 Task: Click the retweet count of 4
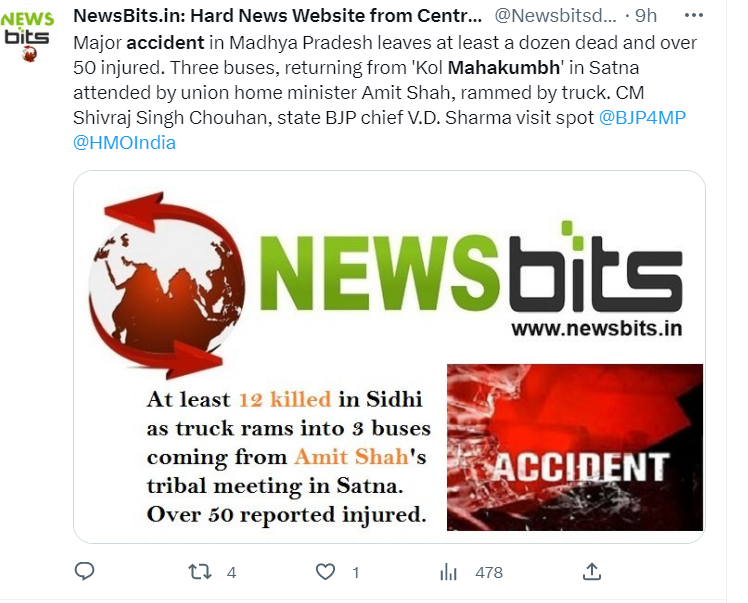coord(231,572)
